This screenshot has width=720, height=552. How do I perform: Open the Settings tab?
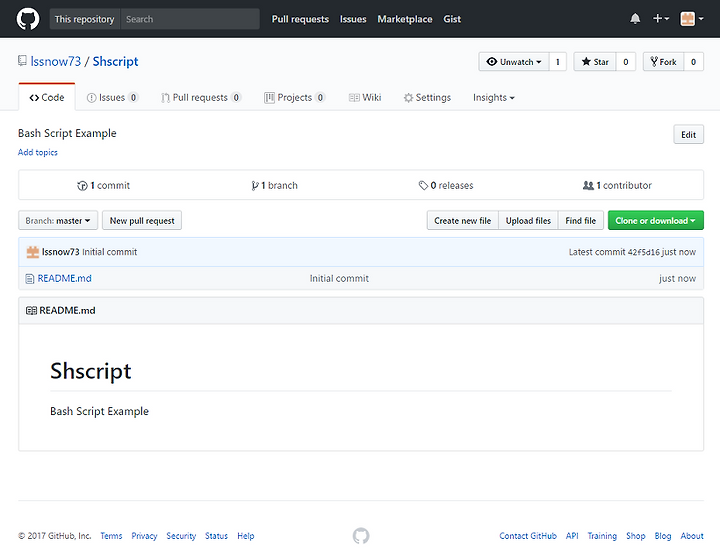[428, 97]
